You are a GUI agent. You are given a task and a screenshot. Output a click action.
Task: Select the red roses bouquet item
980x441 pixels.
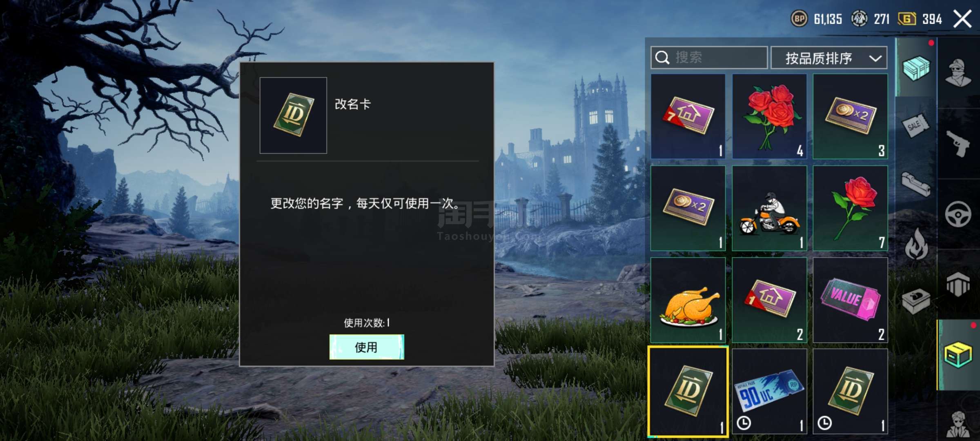769,116
